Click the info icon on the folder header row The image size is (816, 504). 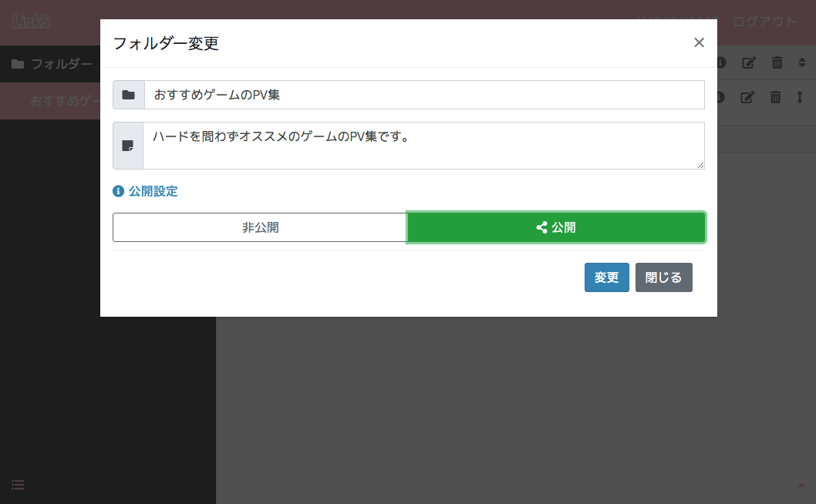tap(720, 62)
